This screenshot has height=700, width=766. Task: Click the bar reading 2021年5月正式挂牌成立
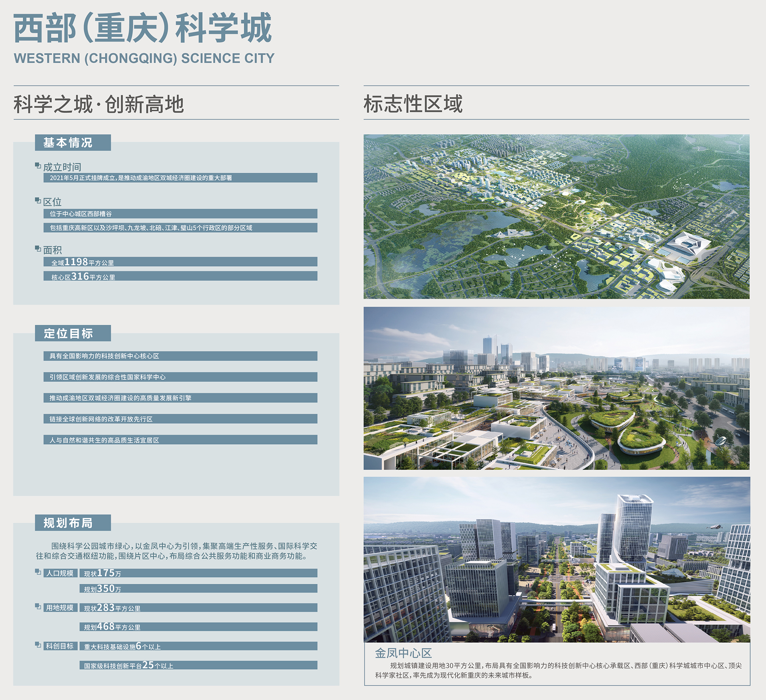(180, 178)
